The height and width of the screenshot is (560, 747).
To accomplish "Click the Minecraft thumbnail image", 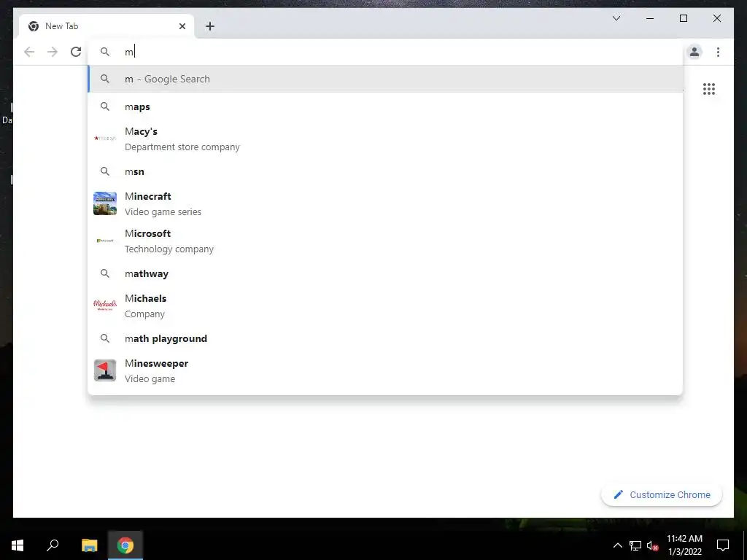I will 105,203.
